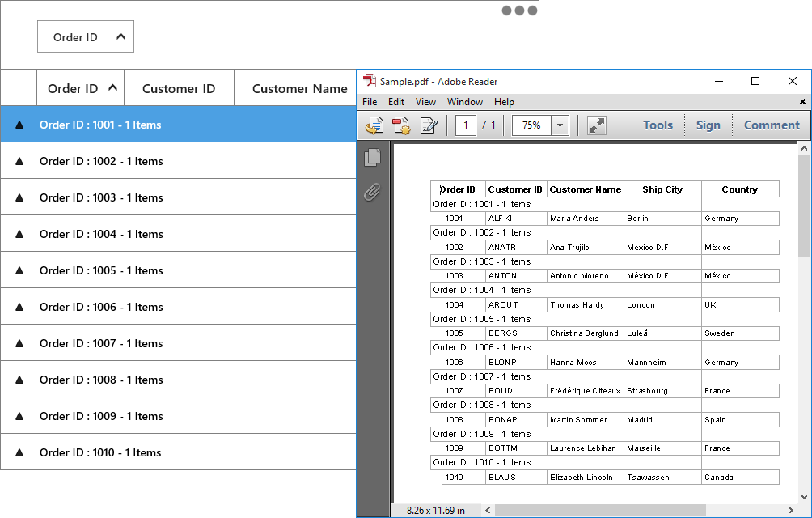Sort by Order ID column header

point(80,88)
